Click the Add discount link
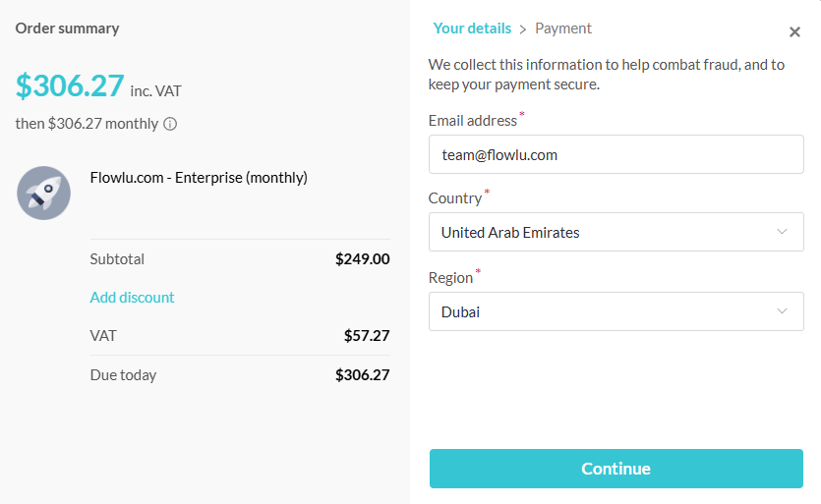The image size is (821, 504). tap(132, 298)
